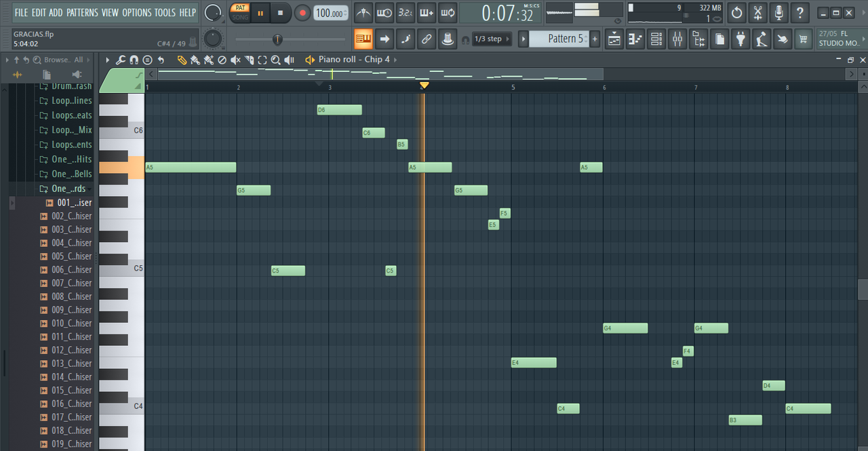The width and height of the screenshot is (868, 451).
Task: Toggle the 3.2.1 countdown before recording
Action: (x=406, y=12)
